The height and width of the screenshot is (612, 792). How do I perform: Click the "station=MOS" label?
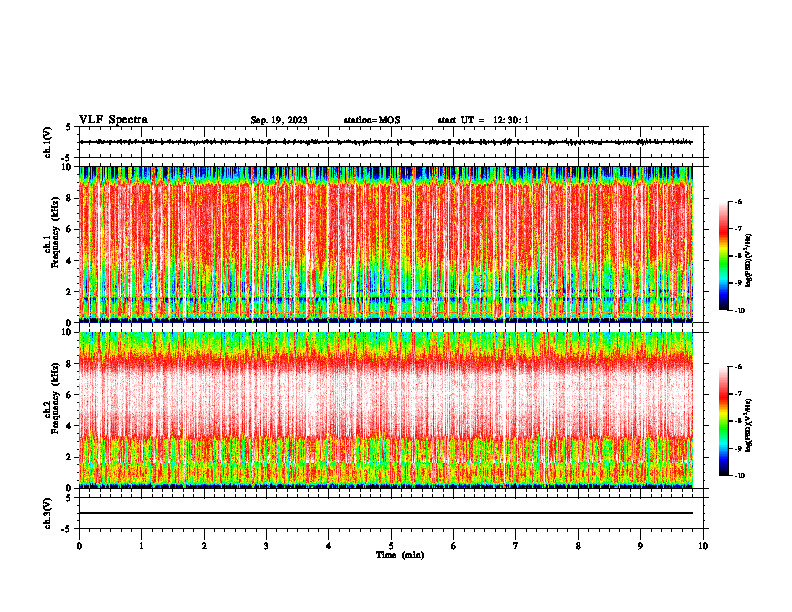372,120
